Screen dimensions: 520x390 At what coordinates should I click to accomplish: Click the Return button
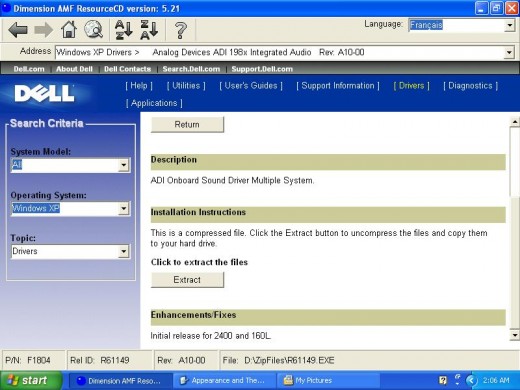187,124
